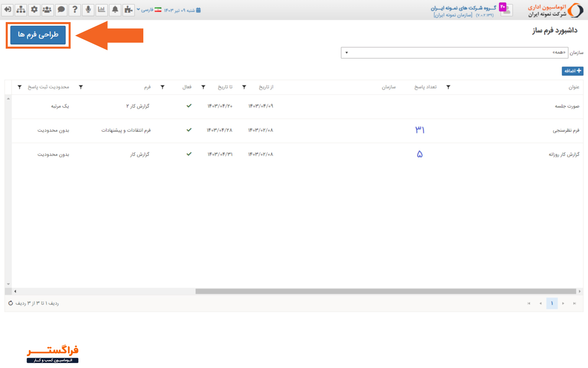Click the logout arrow icon in toolbar
This screenshot has width=588, height=368.
point(7,9)
